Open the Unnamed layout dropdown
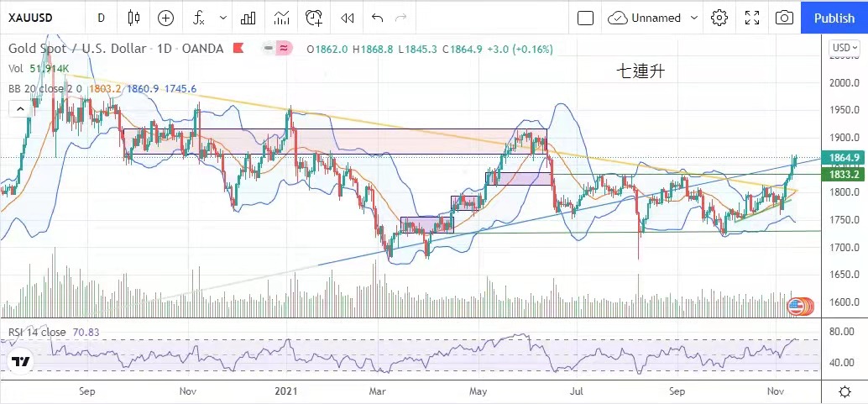This screenshot has width=868, height=404. [x=654, y=18]
